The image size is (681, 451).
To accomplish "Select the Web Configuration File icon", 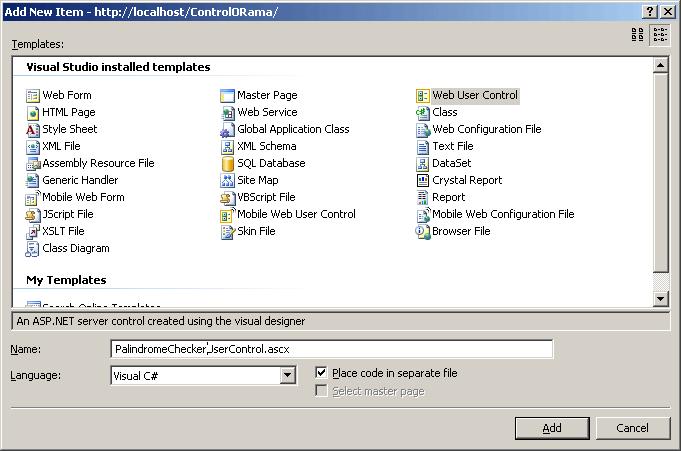I will [x=422, y=129].
